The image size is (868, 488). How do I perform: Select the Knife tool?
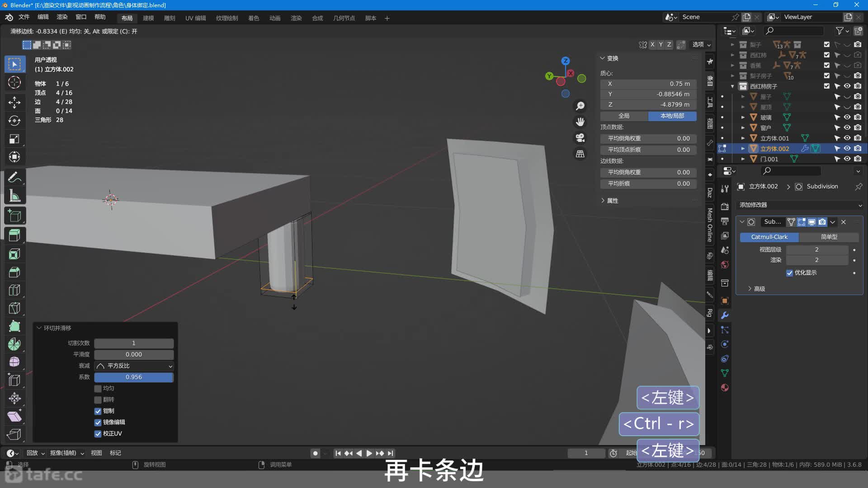(14, 308)
